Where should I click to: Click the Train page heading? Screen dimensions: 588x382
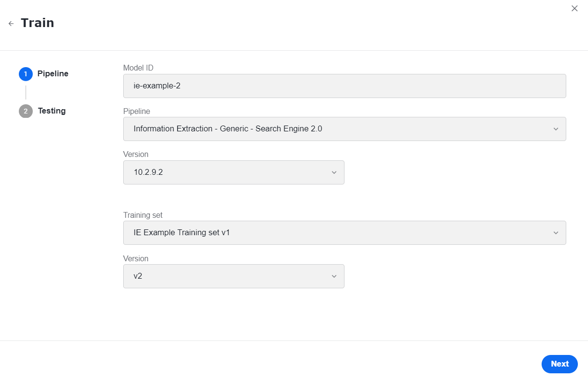point(37,23)
